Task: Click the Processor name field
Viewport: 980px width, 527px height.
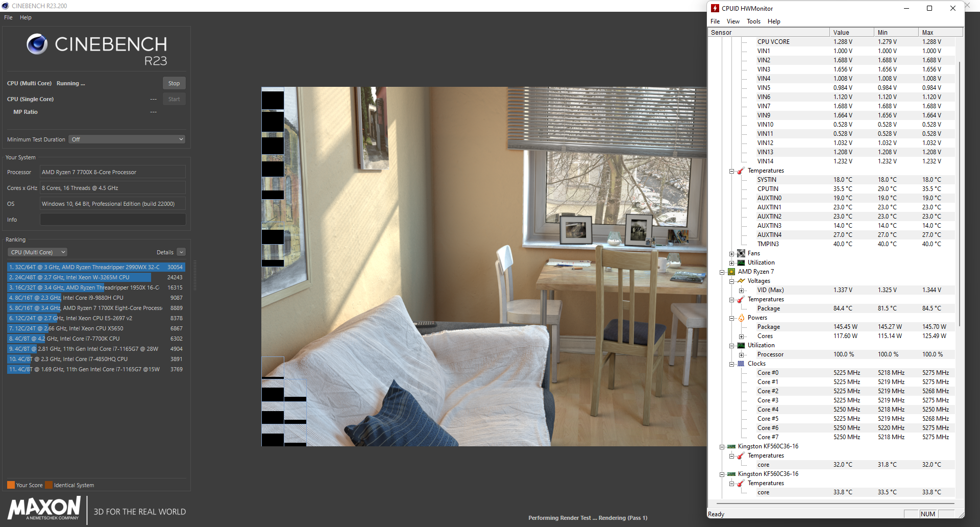Action: point(113,172)
